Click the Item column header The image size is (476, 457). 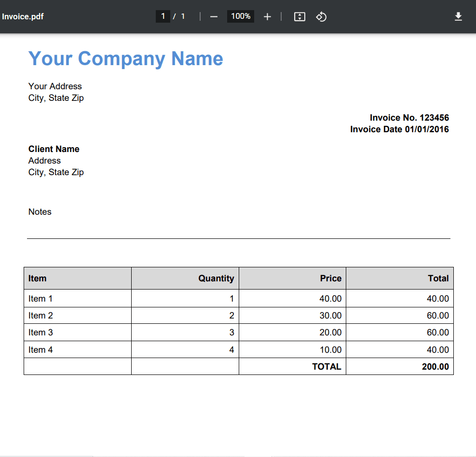38,278
